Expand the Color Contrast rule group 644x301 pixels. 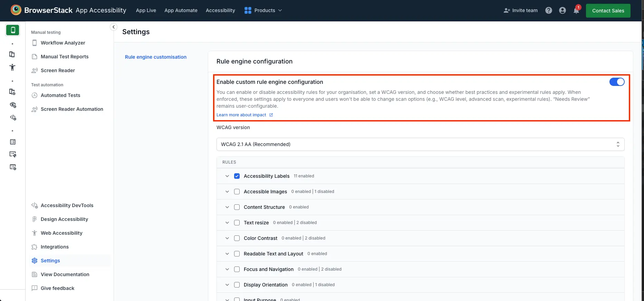227,238
